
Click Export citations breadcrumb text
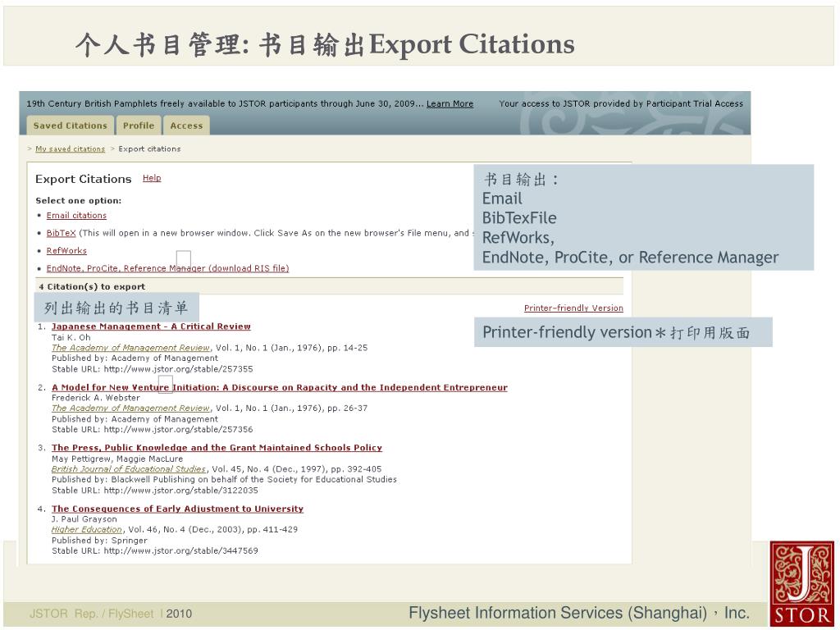point(149,149)
